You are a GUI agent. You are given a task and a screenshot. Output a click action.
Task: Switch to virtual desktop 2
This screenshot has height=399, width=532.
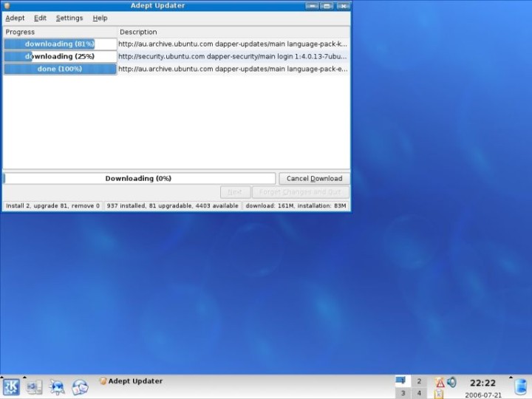[419, 381]
